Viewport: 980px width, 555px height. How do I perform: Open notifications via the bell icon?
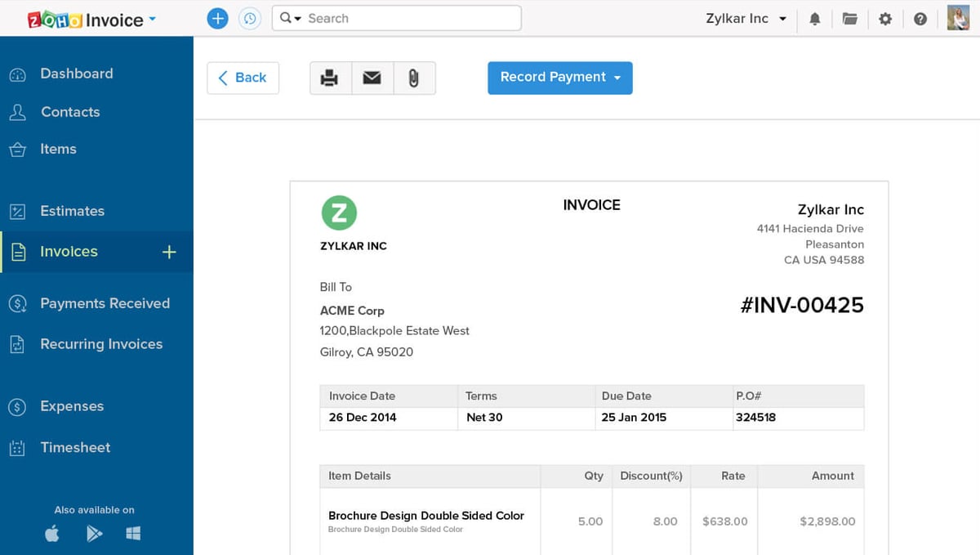[814, 18]
